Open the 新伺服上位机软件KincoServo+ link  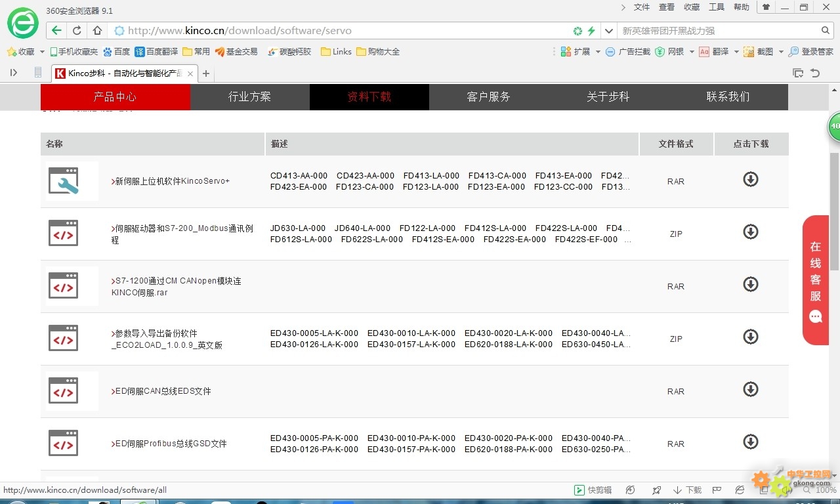coord(171,181)
